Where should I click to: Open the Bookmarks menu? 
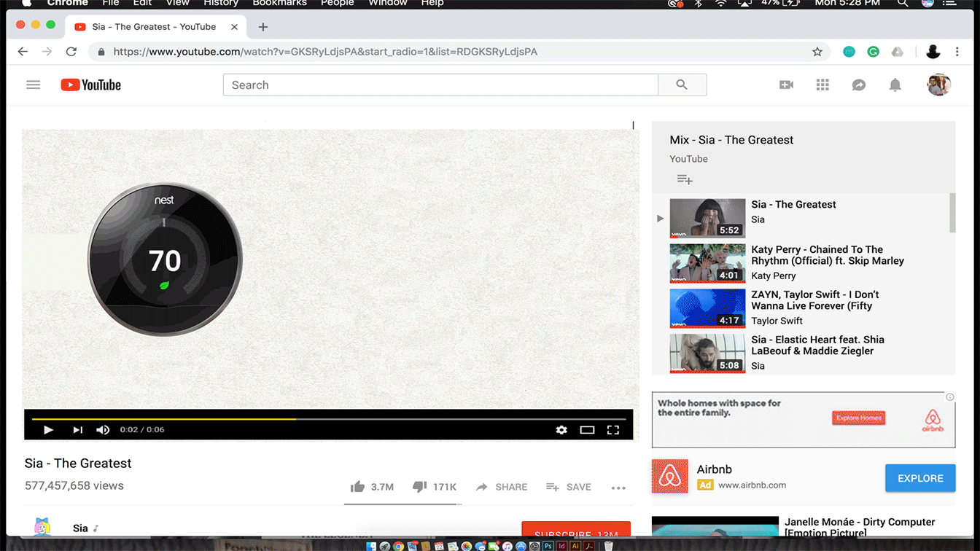click(279, 3)
